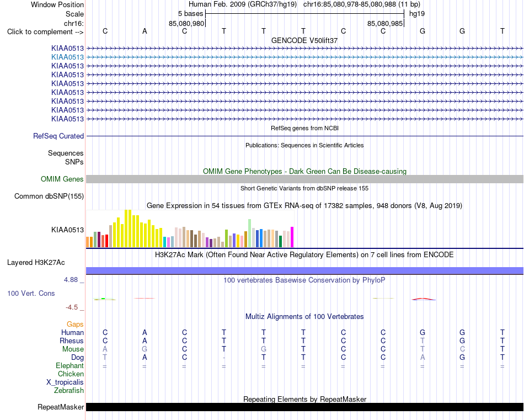The width and height of the screenshot is (524, 420).
Task: Click the dash gap in the Dog alignment row
Action: [224, 358]
